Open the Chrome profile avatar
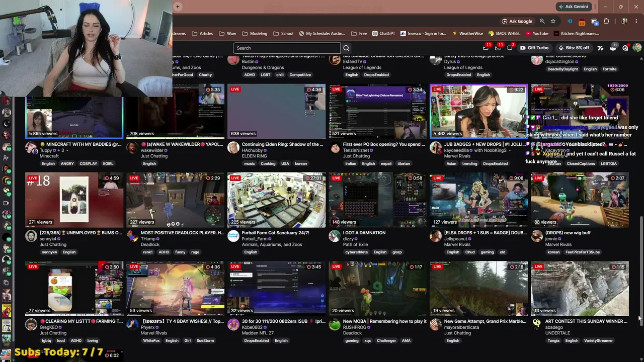Viewport: 644px width, 362px height. point(624,21)
